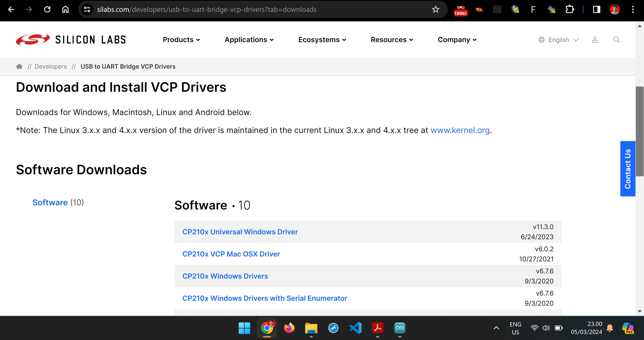Open the Windows Start menu
The width and height of the screenshot is (644, 340).
click(x=244, y=328)
